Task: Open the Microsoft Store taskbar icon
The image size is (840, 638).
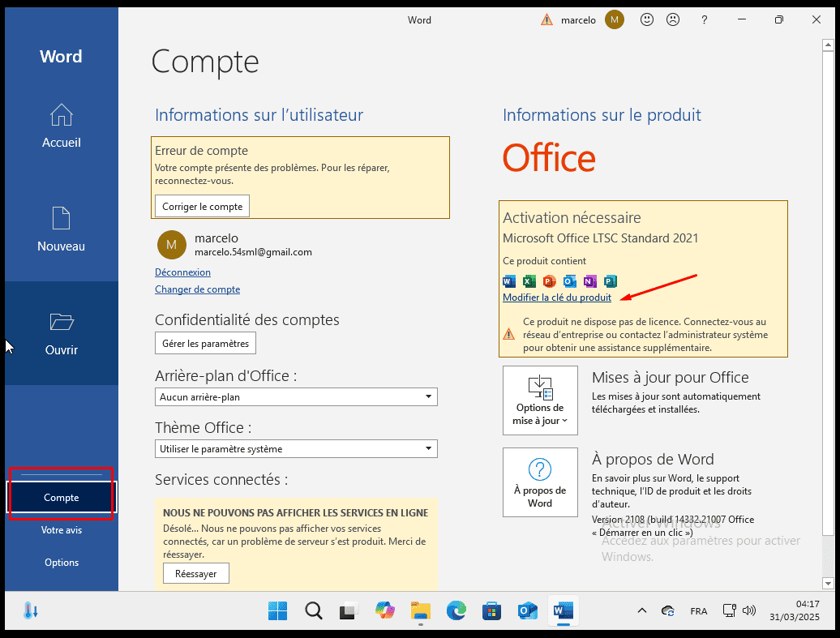Action: 491,610
